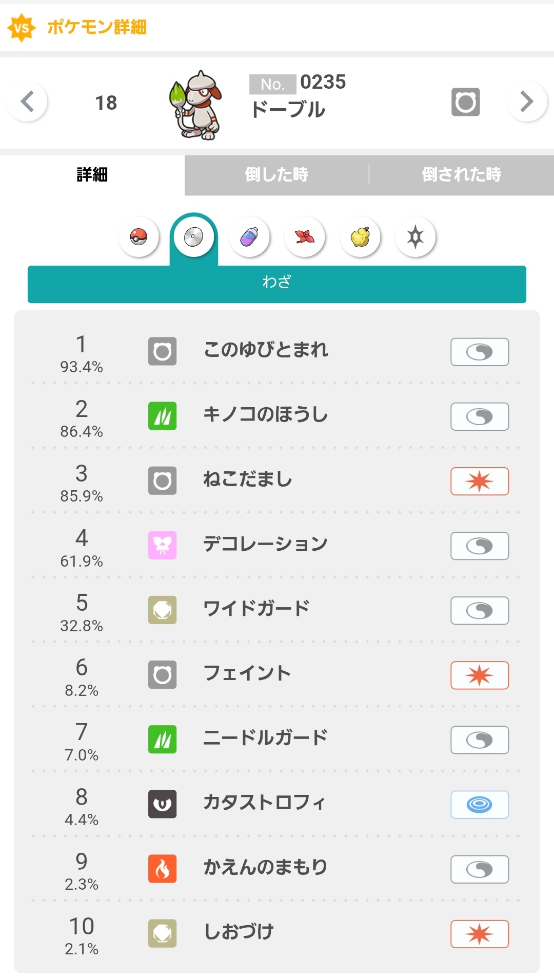Go to the next Pokémon
Screen dimensions: 554x980
click(526, 102)
